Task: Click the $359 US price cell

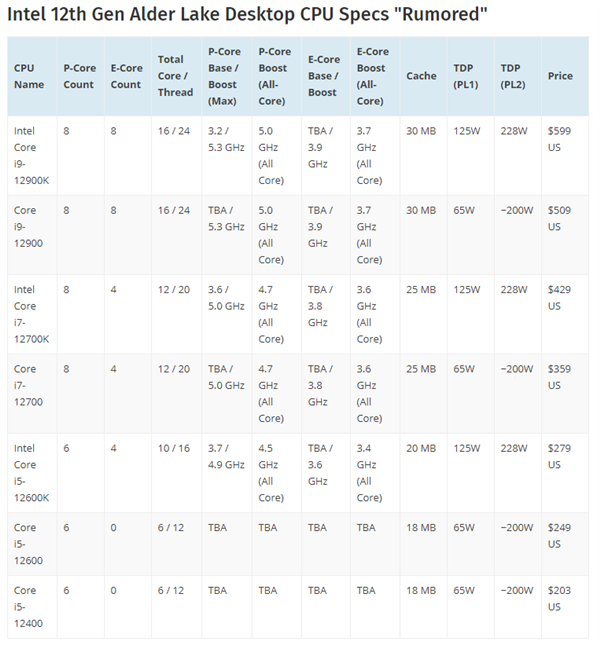Action: 561,376
